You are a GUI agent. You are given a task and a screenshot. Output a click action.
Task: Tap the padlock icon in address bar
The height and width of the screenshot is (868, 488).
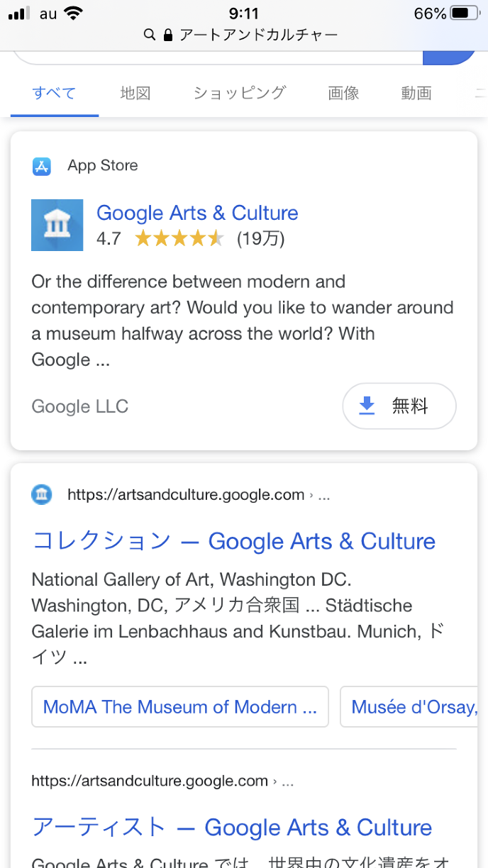(168, 34)
